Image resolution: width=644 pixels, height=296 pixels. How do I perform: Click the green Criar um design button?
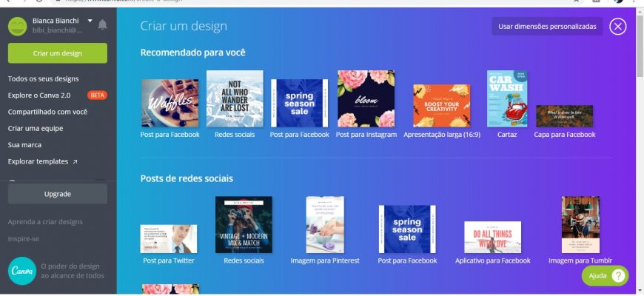[x=58, y=53]
